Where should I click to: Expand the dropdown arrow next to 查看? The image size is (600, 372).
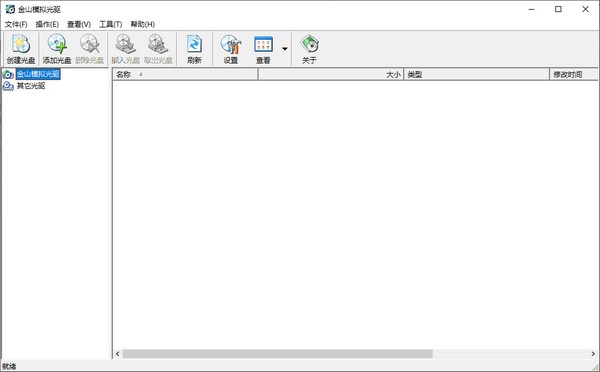point(285,49)
